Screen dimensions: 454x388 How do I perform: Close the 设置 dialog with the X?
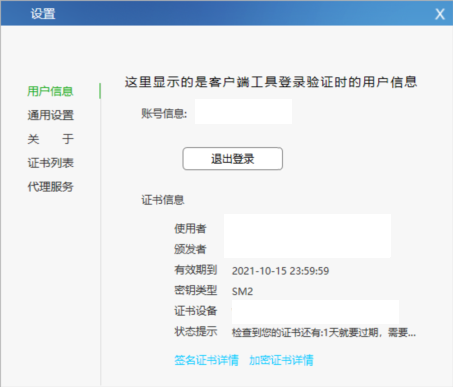click(440, 14)
